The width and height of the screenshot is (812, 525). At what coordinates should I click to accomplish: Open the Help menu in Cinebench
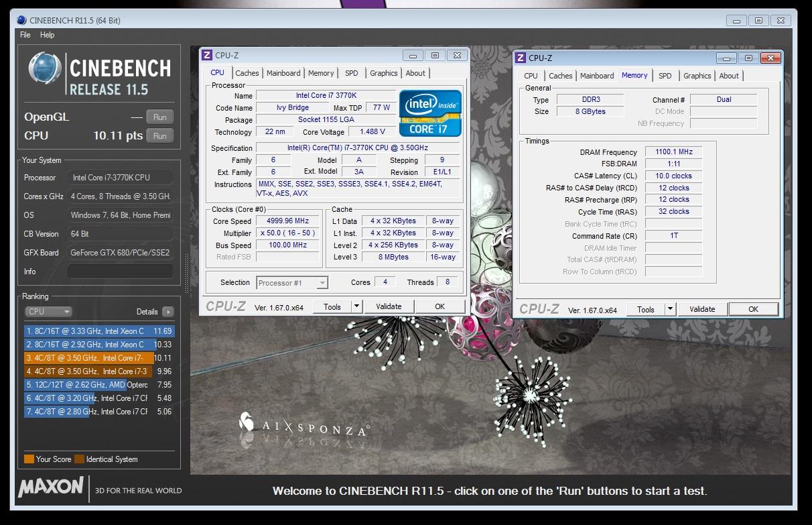coord(47,35)
